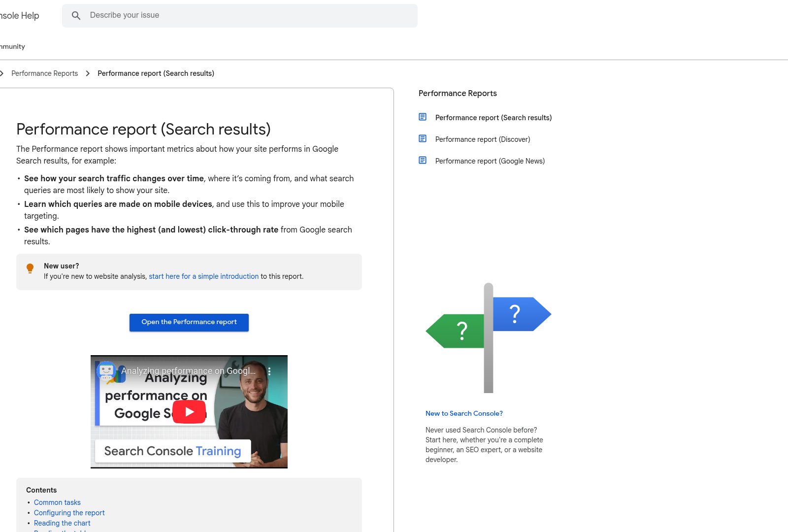Click the partially visible 'Console Help' header title
788x532 pixels.
pos(20,16)
